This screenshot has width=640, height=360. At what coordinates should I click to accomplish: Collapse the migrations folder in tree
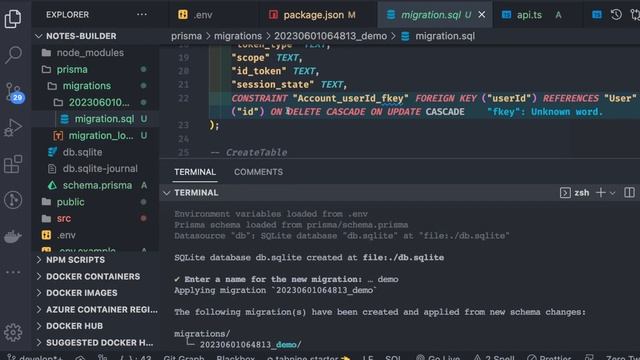point(87,86)
